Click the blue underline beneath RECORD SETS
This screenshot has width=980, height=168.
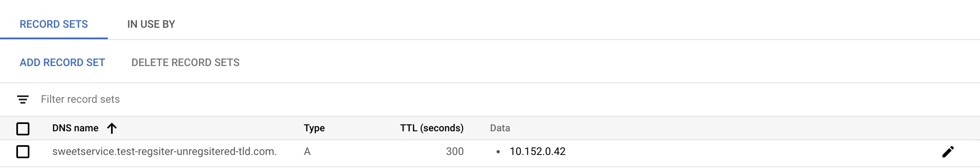[54, 38]
